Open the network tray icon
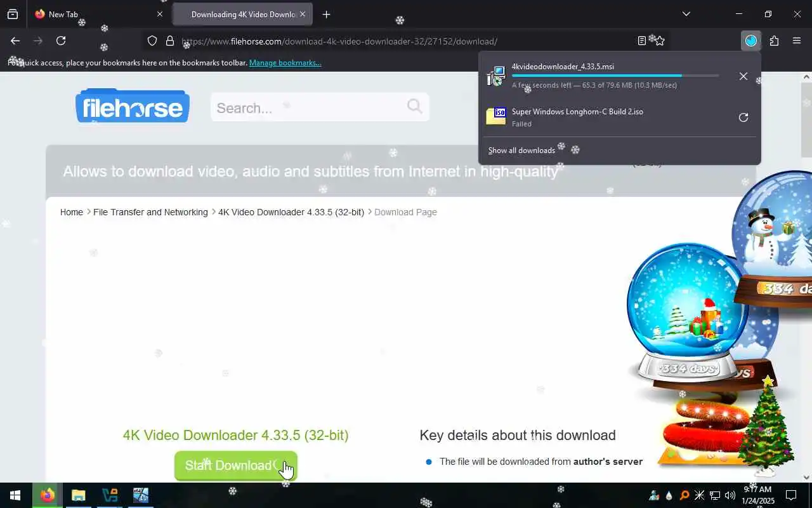The height and width of the screenshot is (508, 812). pos(715,495)
